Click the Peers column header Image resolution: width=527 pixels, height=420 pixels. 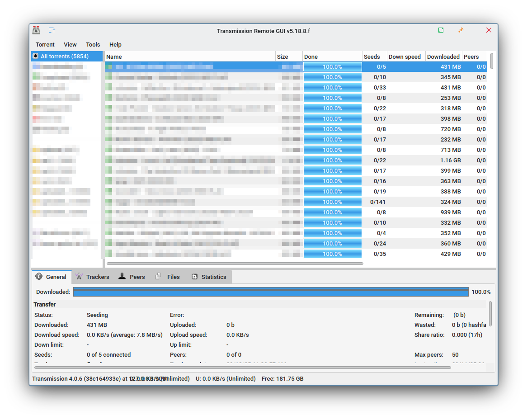point(475,57)
